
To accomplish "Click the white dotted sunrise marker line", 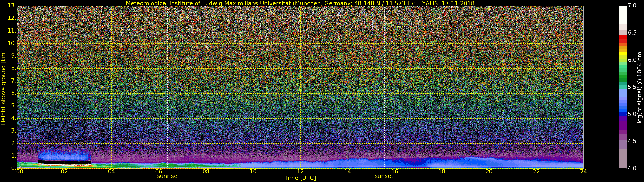I will [167, 87].
